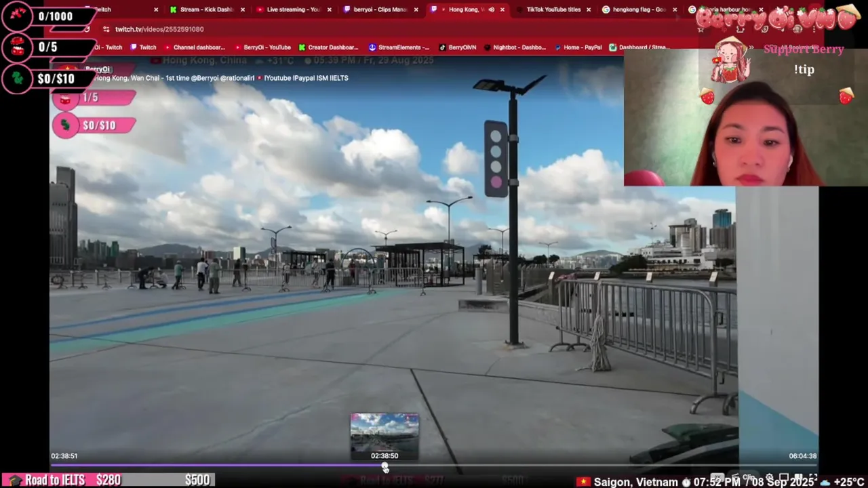The image size is (868, 488).
Task: Click the 02:38:51 elapsed time label
Action: (64, 456)
